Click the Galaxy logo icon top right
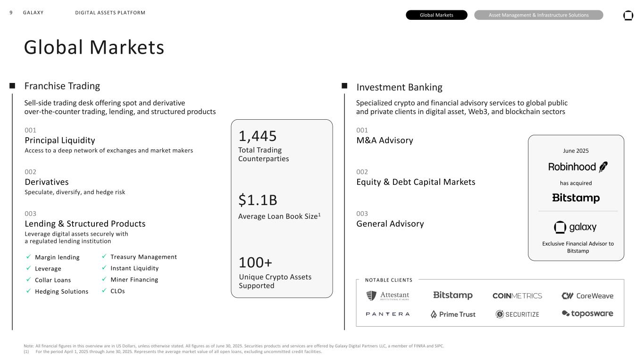Viewport: 644px width, 362px height. (628, 15)
